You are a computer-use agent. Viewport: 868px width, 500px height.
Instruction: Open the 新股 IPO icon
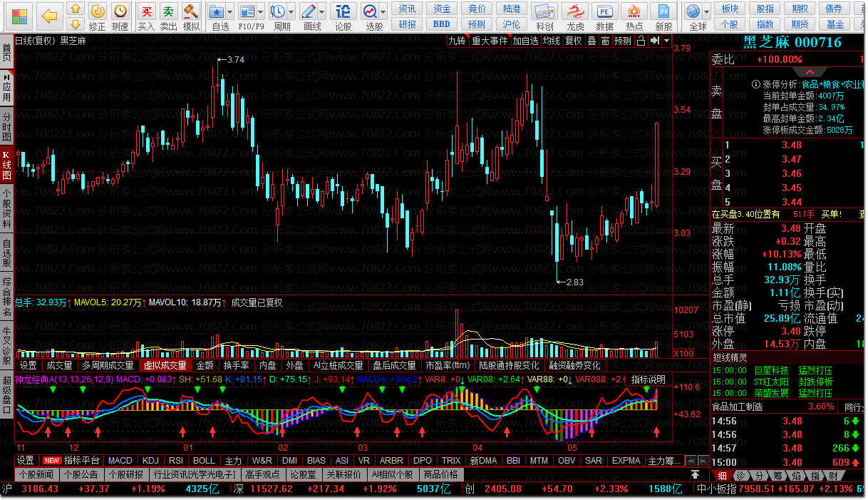click(x=663, y=13)
